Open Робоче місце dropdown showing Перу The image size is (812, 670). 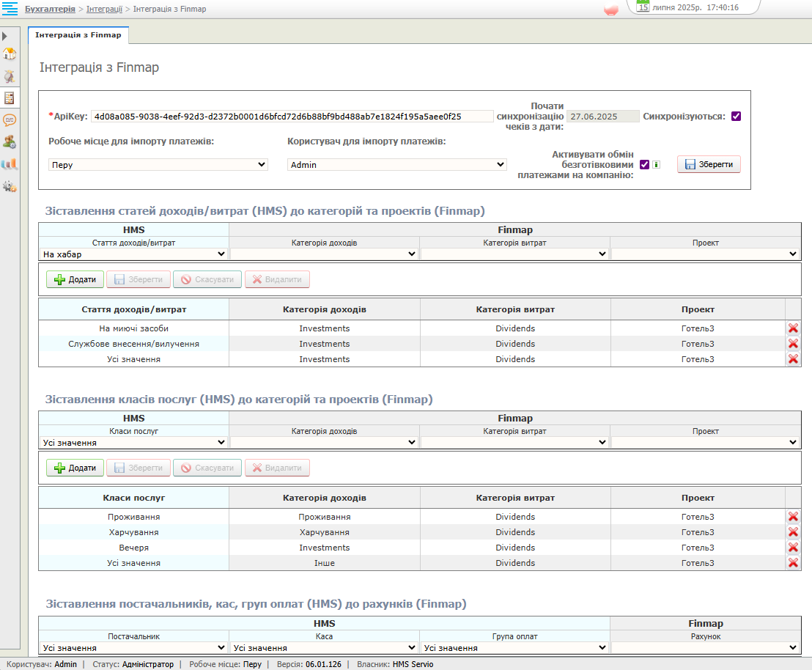point(158,165)
